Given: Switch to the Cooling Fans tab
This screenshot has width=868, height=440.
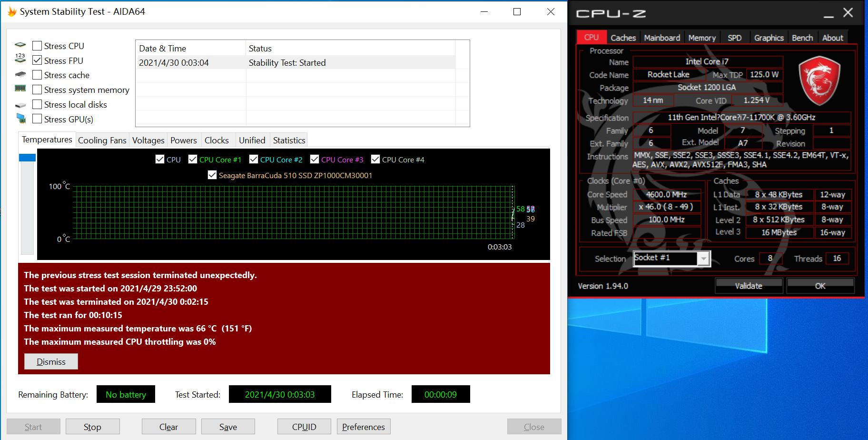Looking at the screenshot, I should click(102, 140).
